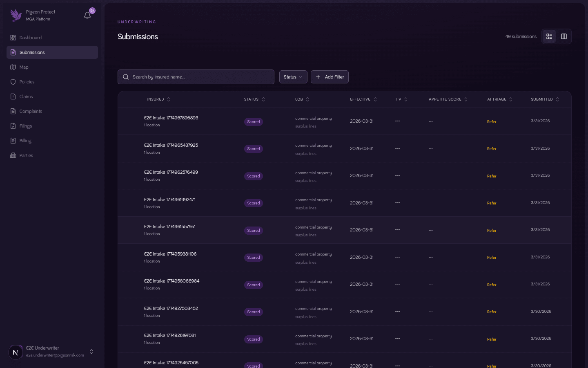
Task: Open the Status filter dropdown
Action: (x=293, y=77)
